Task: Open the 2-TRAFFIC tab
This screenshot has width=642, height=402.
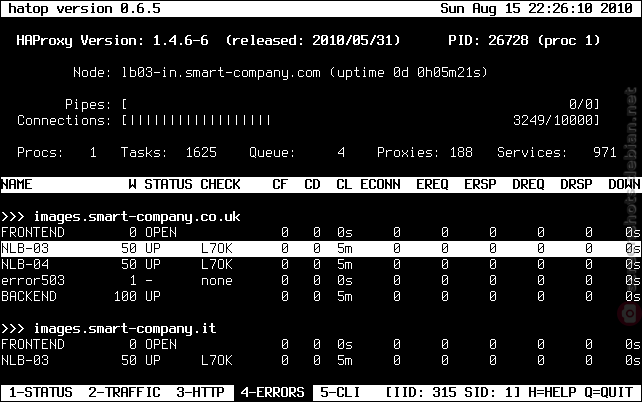Action: tap(124, 392)
